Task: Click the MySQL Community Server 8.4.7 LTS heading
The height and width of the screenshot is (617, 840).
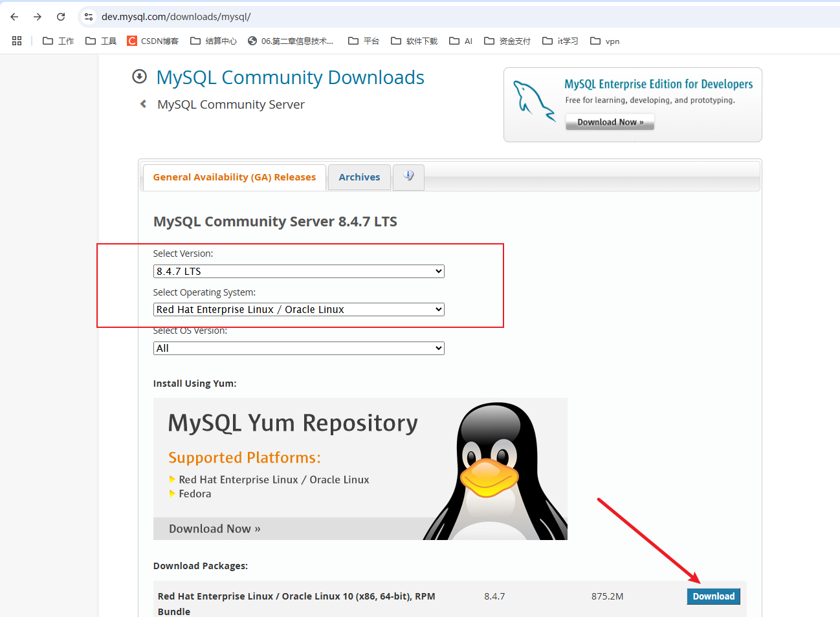Action: click(275, 221)
